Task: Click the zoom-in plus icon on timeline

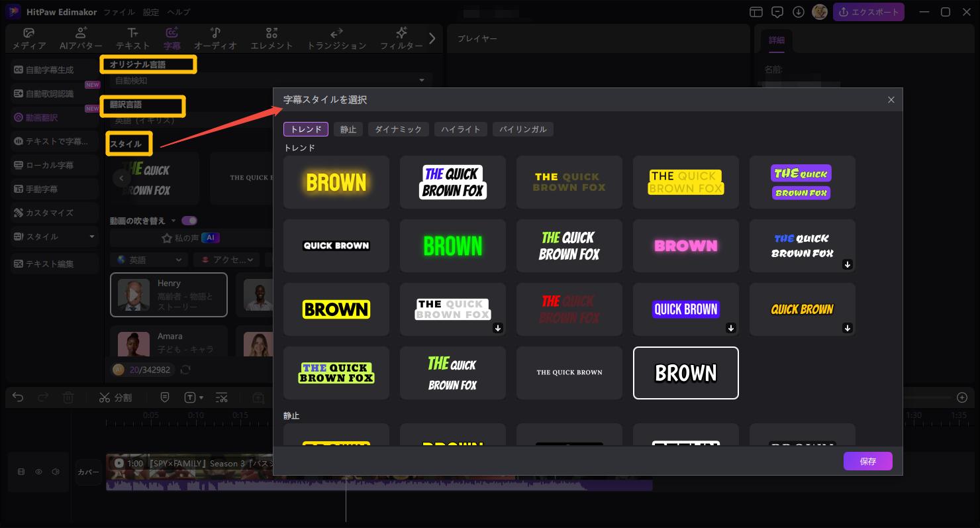Action: [962, 397]
